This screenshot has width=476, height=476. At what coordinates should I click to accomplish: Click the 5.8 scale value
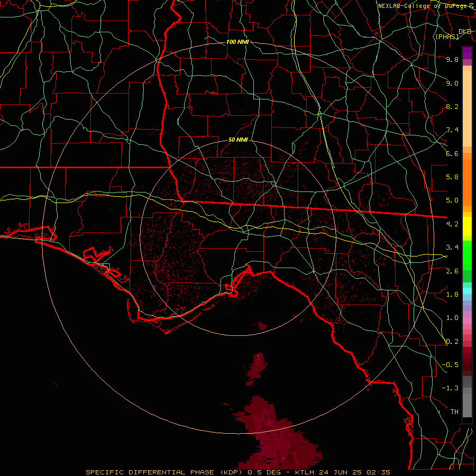[452, 177]
